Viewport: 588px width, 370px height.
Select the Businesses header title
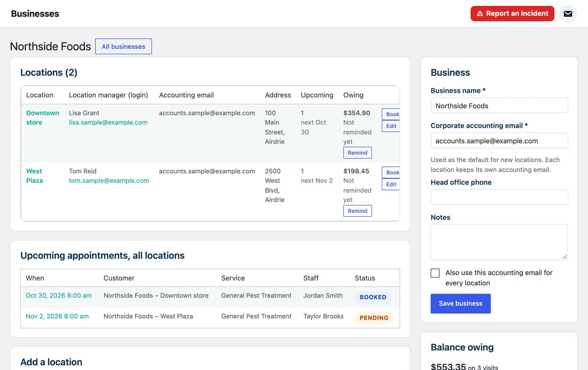35,14
